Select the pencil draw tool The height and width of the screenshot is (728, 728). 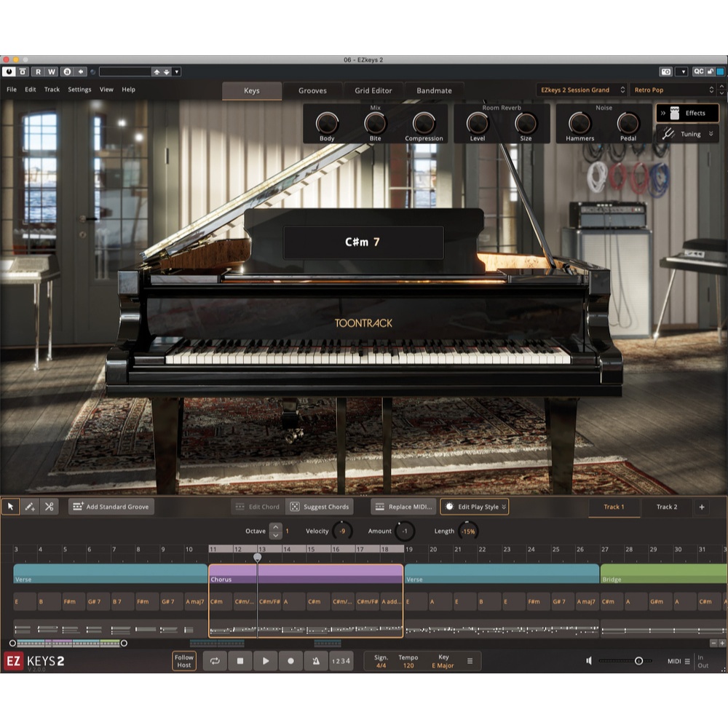[30, 507]
